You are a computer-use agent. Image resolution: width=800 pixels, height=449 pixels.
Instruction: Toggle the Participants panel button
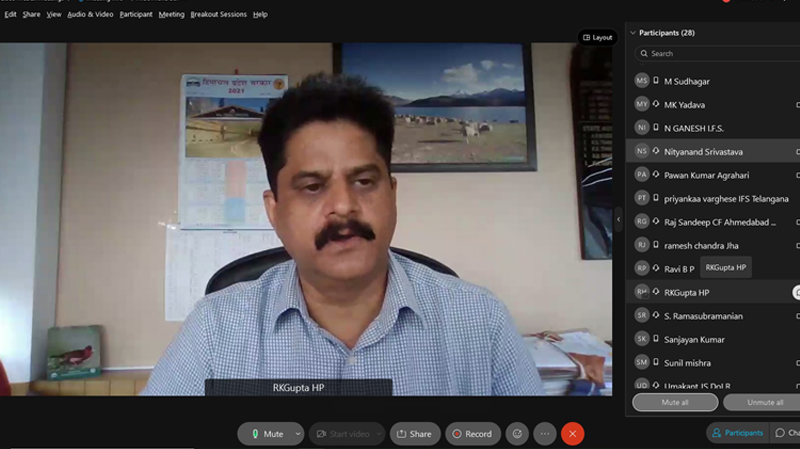pyautogui.click(x=736, y=433)
